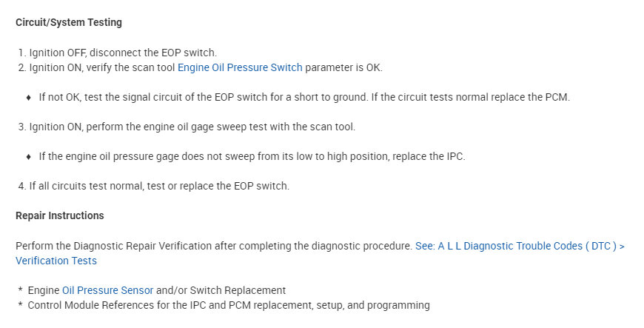Click the diamond bullet before "If not OK"
Viewport: 644px width, 328px height.
coord(29,97)
